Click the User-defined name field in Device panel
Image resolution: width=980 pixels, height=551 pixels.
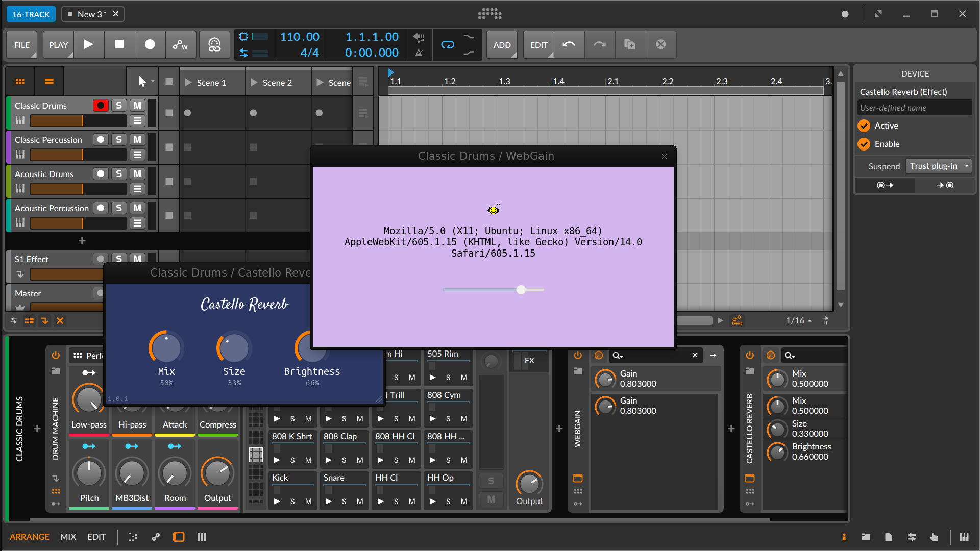tap(914, 108)
